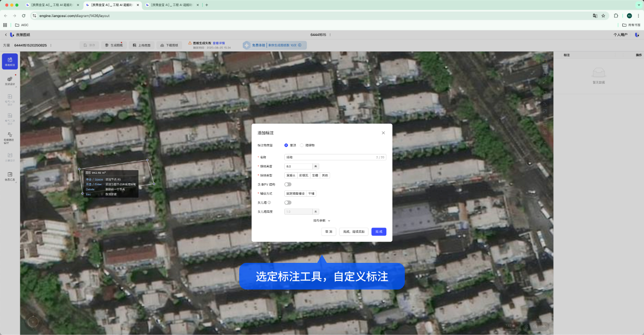The height and width of the screenshot is (335, 644).
Task: Choose 平铺 as 铺设方式
Action: (311, 194)
